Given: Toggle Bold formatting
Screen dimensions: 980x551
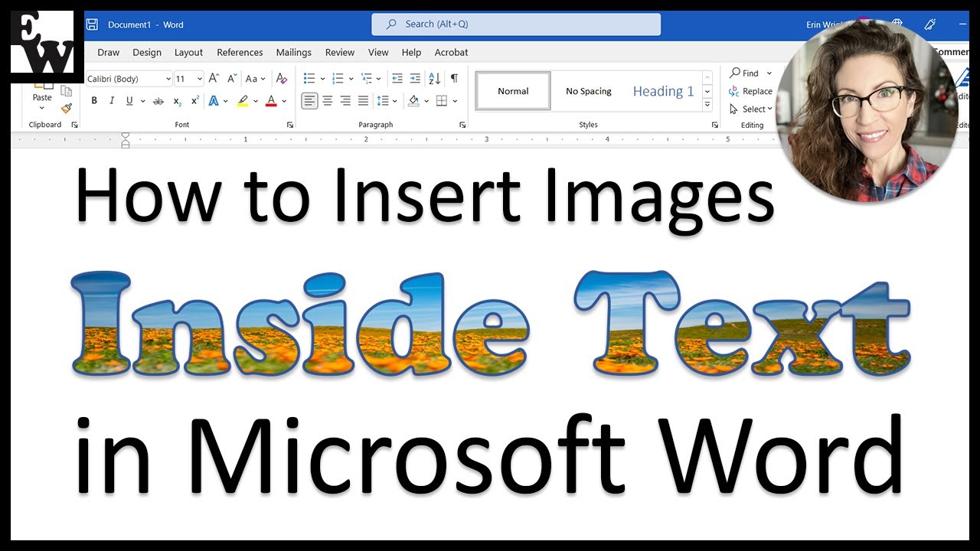Looking at the screenshot, I should (x=94, y=101).
